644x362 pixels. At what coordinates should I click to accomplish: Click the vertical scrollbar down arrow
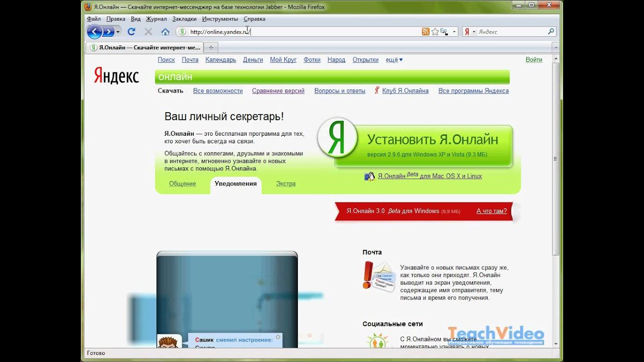coord(555,344)
